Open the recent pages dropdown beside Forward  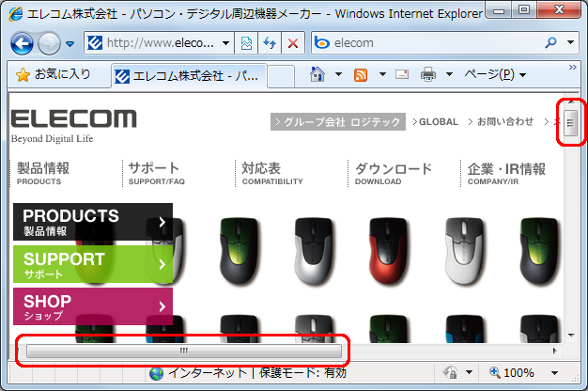(x=70, y=44)
